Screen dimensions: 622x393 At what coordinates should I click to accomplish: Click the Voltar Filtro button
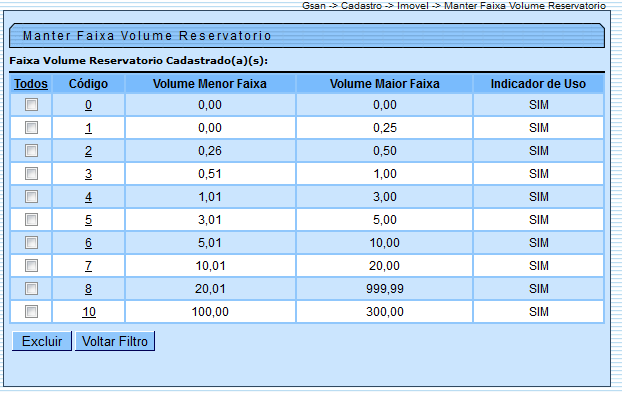[115, 341]
